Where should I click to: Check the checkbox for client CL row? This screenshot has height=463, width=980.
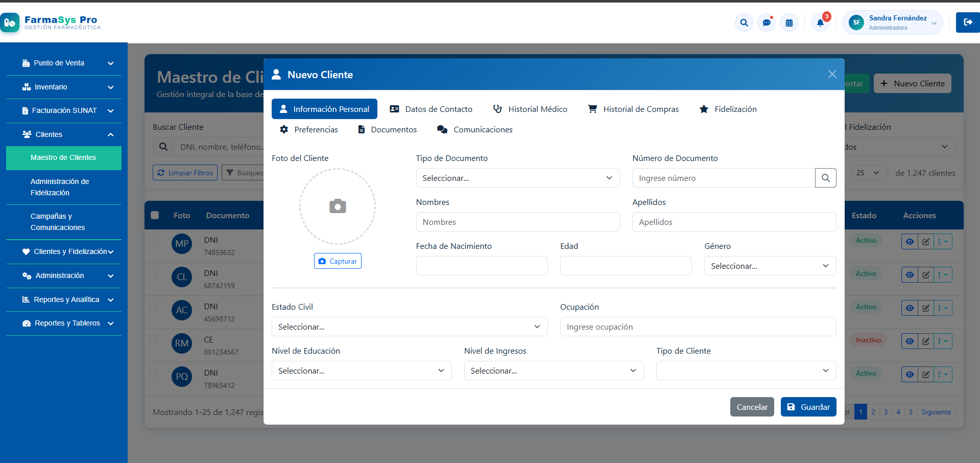pyautogui.click(x=153, y=273)
